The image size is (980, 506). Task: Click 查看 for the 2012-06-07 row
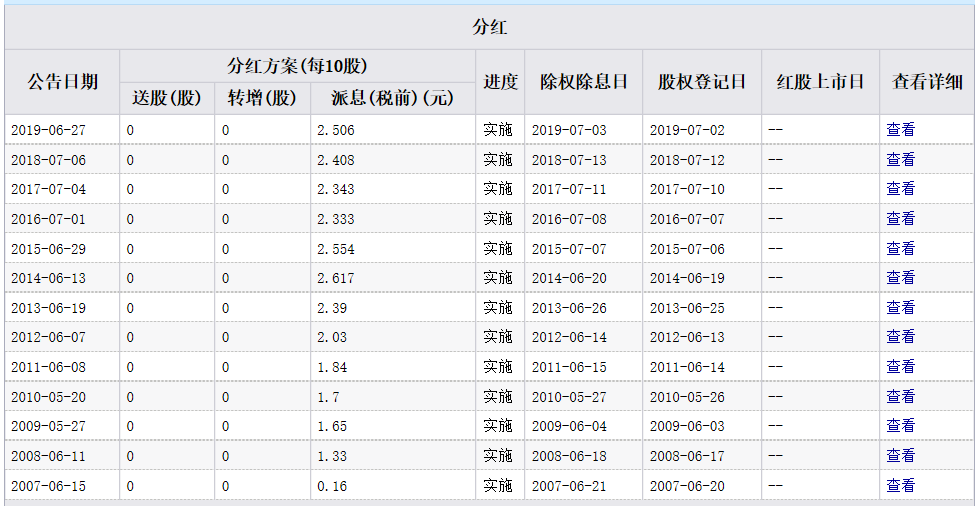point(900,336)
